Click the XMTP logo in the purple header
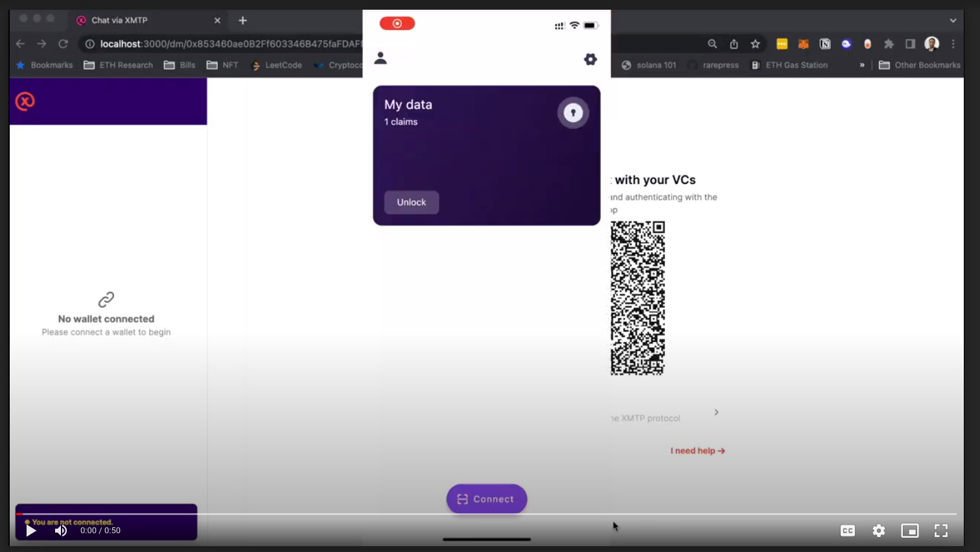This screenshot has width=980, height=552. tap(25, 101)
